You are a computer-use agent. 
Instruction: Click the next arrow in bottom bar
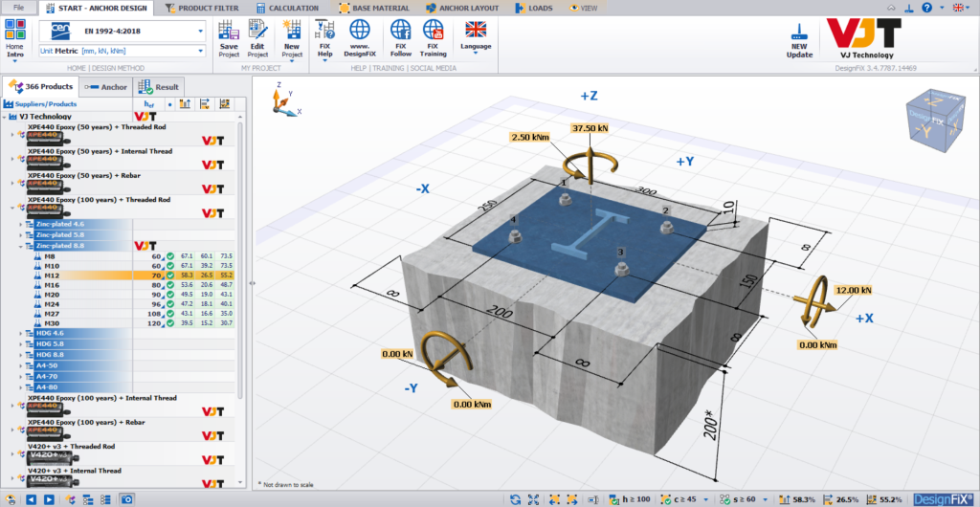pos(48,499)
